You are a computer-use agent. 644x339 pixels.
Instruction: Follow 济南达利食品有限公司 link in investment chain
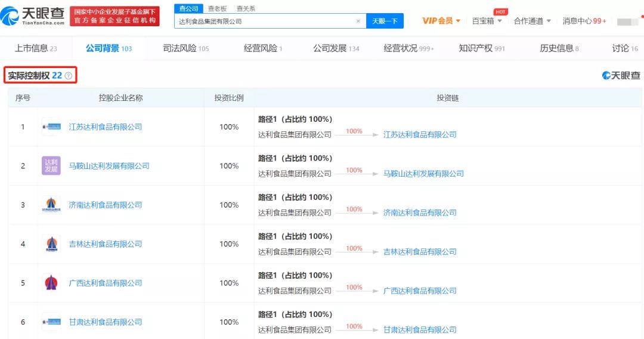click(x=420, y=213)
